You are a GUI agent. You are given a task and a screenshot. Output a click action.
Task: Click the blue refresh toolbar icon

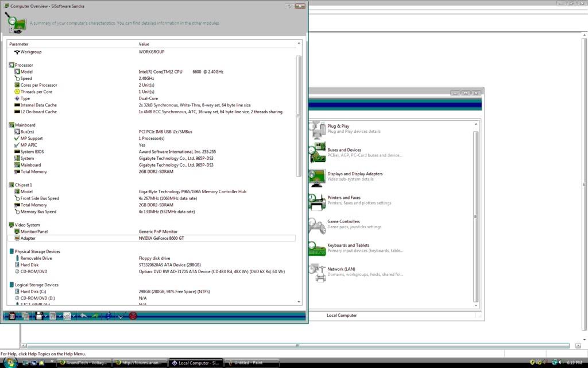point(109,316)
